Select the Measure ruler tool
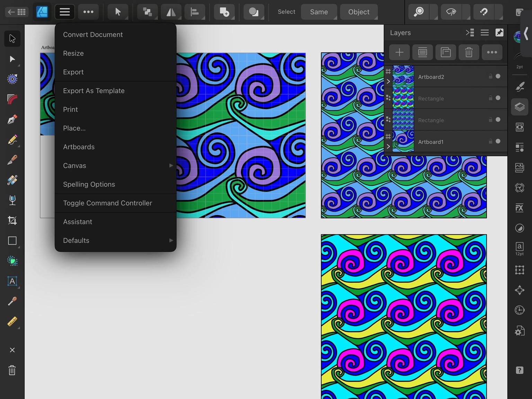 tap(12, 321)
